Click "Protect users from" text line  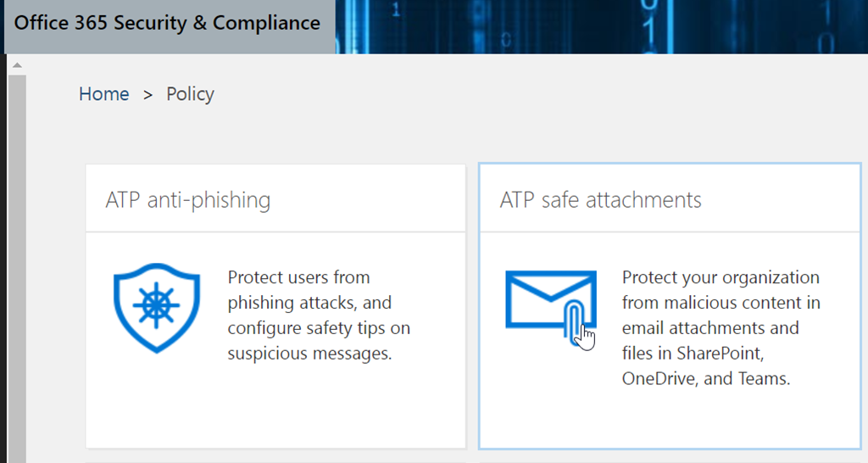(298, 277)
